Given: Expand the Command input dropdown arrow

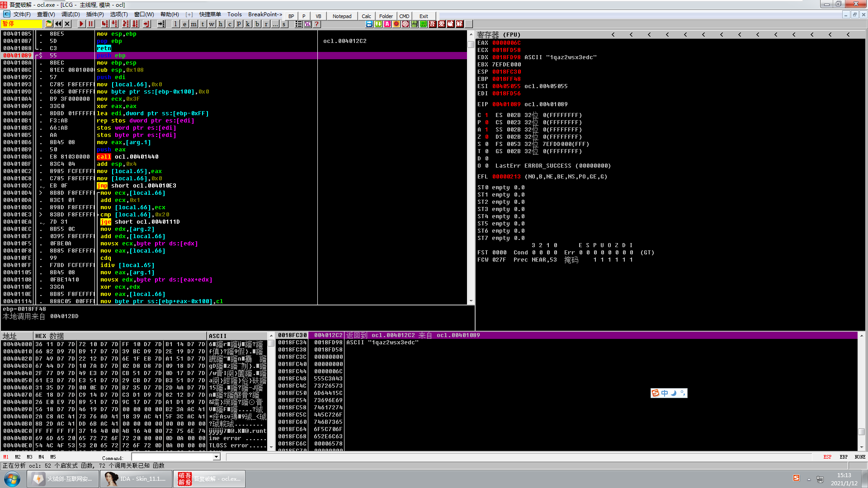Looking at the screenshot, I should point(216,457).
